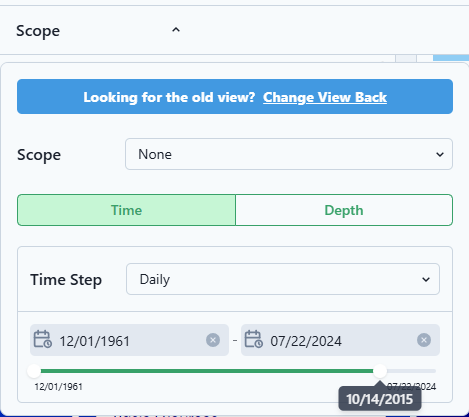Screen dimensions: 469x417
Task: Click the Scope panel header title
Action: point(38,31)
